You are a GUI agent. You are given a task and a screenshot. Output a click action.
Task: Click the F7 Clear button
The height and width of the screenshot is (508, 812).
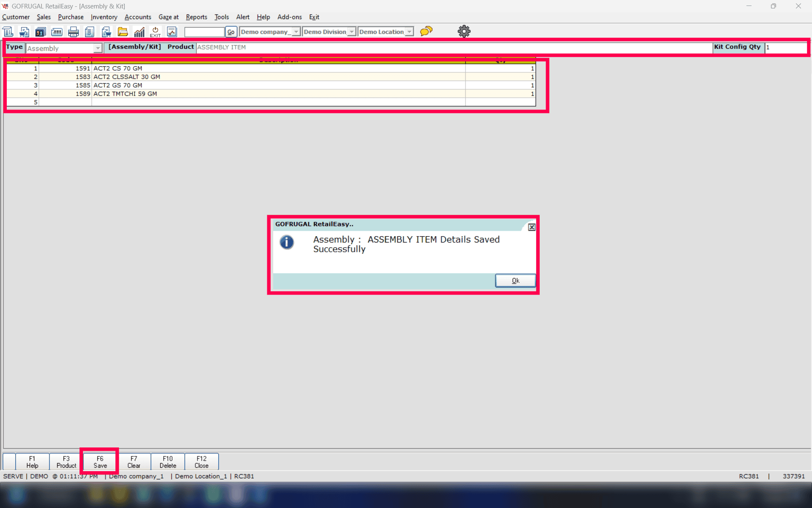[x=134, y=462]
